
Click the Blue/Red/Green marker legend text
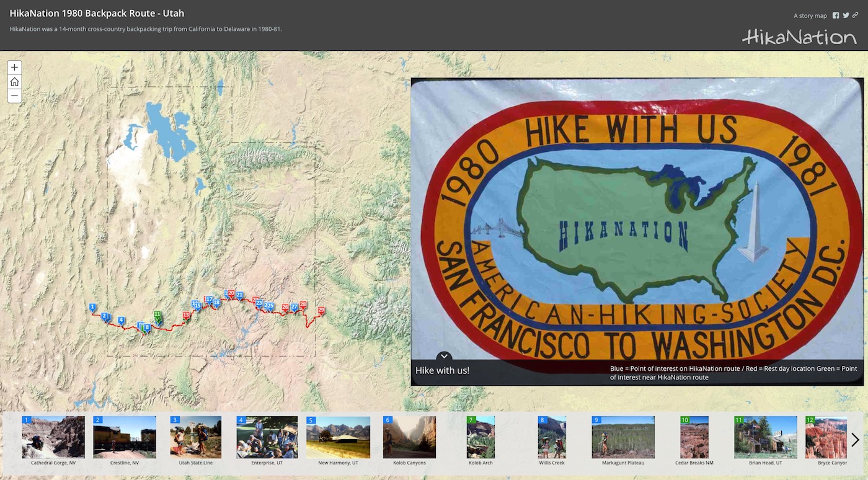(x=733, y=373)
